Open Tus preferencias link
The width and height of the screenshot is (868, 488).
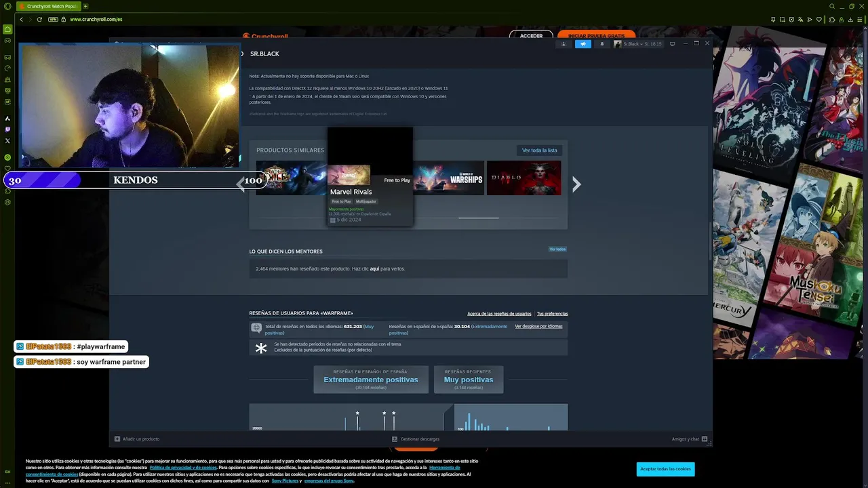(x=552, y=314)
